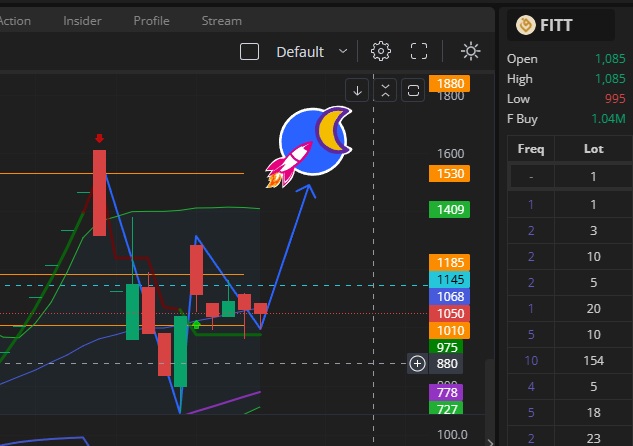This screenshot has width=633, height=446.
Task: Click the High label in stats panel
Action: (x=520, y=79)
